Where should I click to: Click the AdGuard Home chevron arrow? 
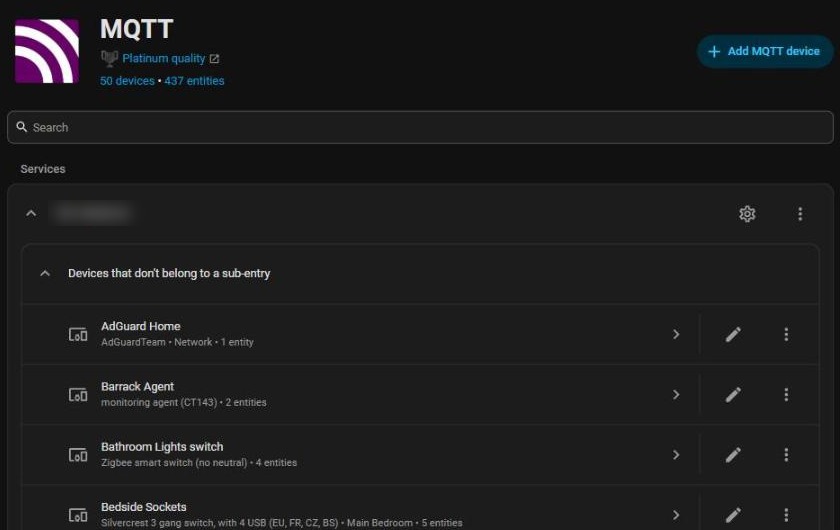pyautogui.click(x=676, y=334)
